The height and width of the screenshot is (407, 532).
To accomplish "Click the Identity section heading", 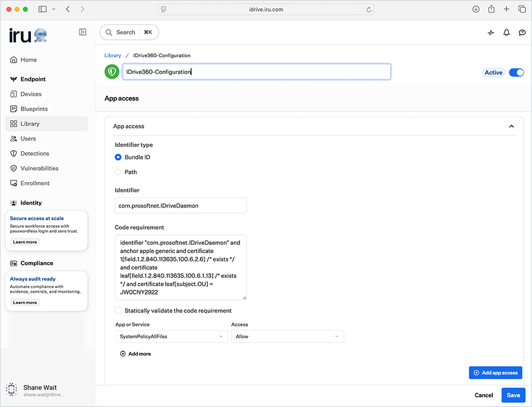I will [x=31, y=203].
